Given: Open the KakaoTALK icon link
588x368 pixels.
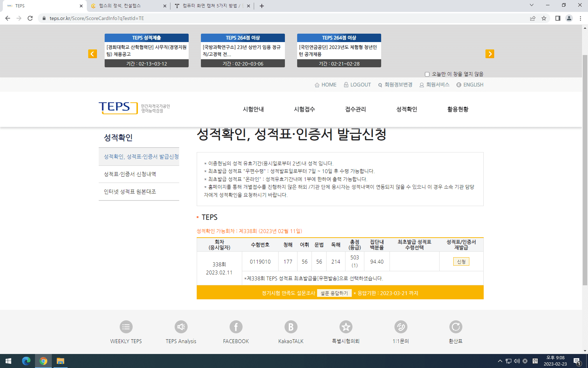Looking at the screenshot, I should click(291, 327).
